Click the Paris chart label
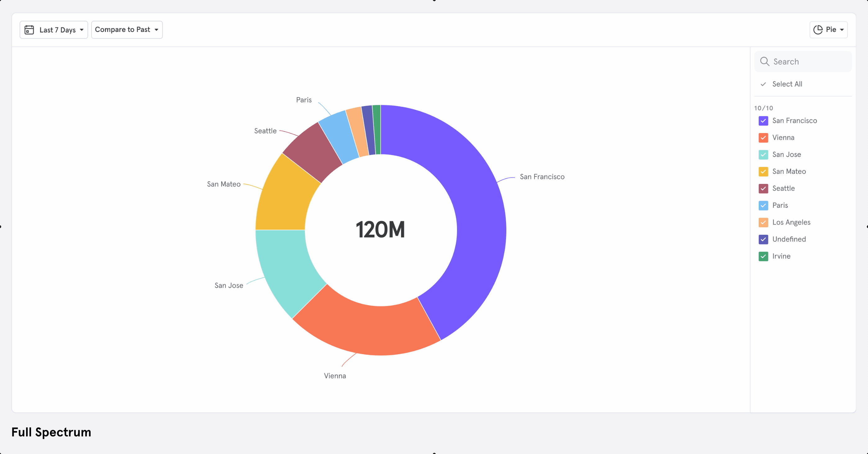Viewport: 868px width, 454px height. [x=304, y=100]
